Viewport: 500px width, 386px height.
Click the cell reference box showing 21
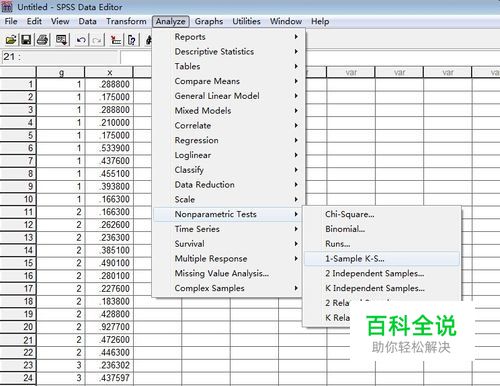[60, 57]
